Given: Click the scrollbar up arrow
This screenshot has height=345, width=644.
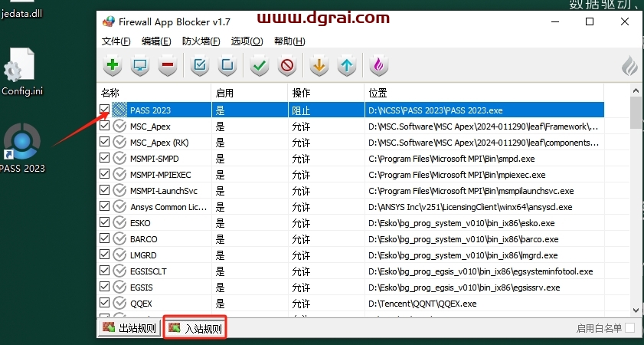Looking at the screenshot, I should point(636,91).
